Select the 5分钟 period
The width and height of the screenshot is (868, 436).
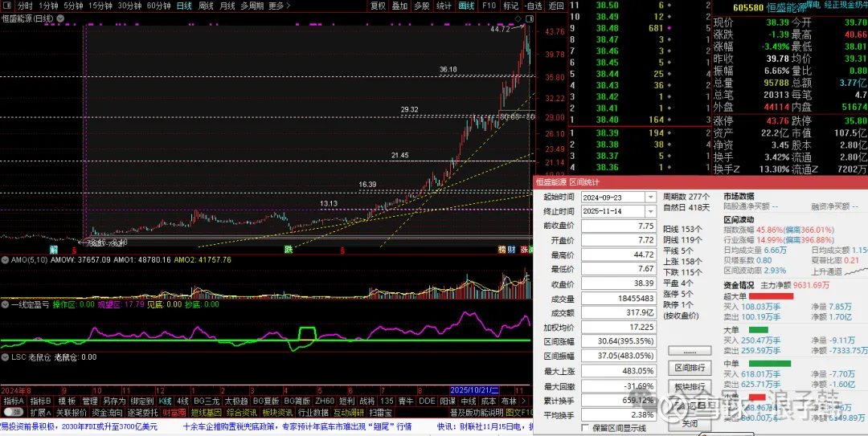73,6
